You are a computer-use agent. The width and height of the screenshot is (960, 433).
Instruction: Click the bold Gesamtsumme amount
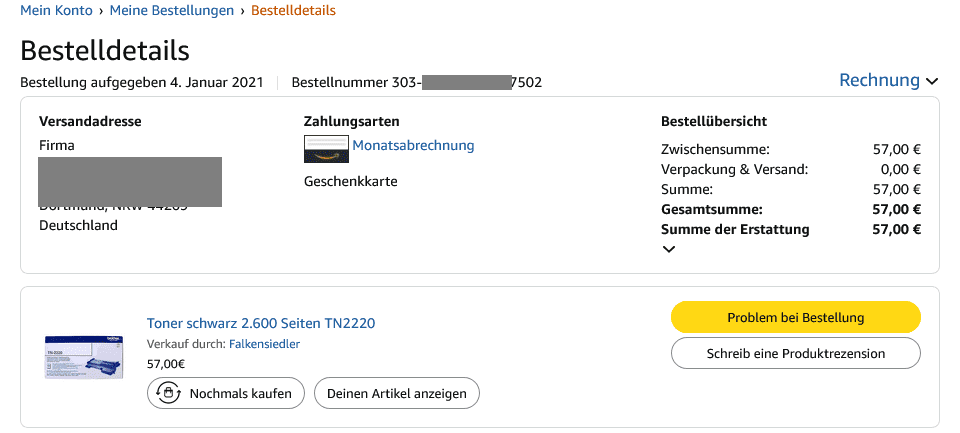coord(896,209)
